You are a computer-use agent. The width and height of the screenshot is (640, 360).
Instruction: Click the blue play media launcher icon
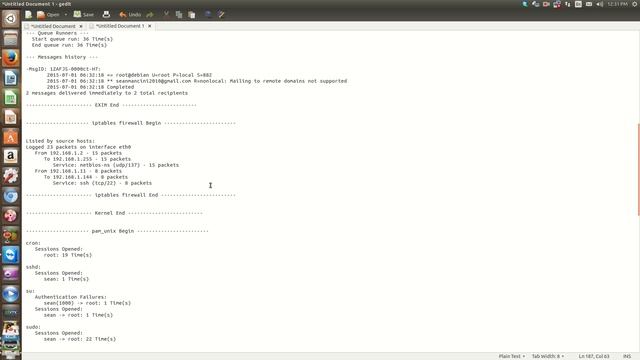point(11,294)
